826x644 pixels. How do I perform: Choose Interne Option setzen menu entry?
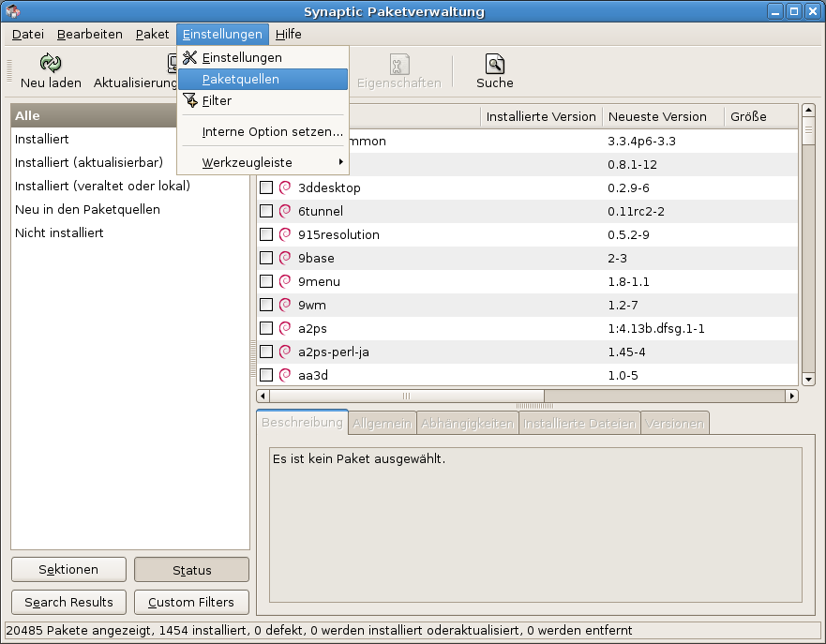263,131
